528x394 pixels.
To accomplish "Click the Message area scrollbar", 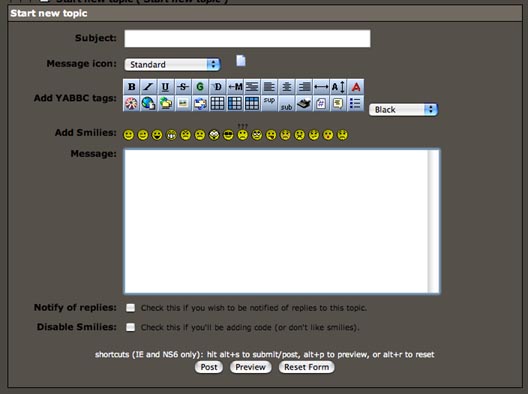I will pyautogui.click(x=434, y=221).
